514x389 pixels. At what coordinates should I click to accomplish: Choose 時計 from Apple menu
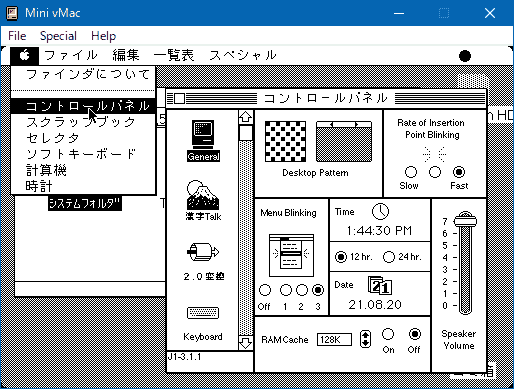(83, 186)
